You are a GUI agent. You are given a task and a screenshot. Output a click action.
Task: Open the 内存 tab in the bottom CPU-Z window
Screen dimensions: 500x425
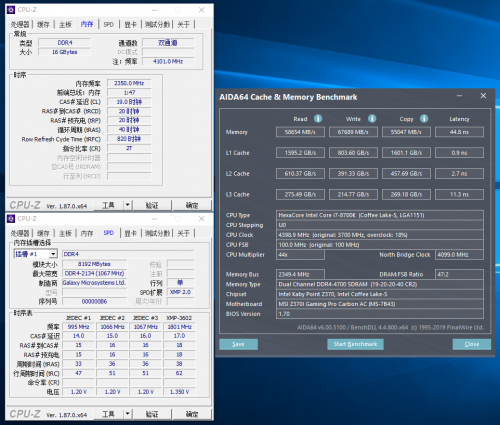[x=87, y=233]
